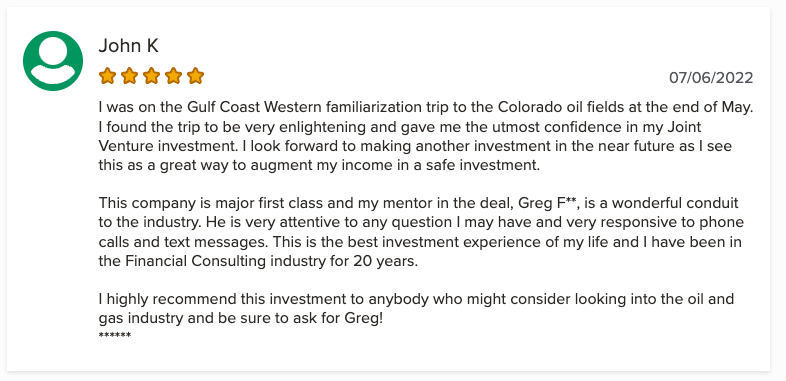Click the first rating star
786x381 pixels.
click(107, 76)
